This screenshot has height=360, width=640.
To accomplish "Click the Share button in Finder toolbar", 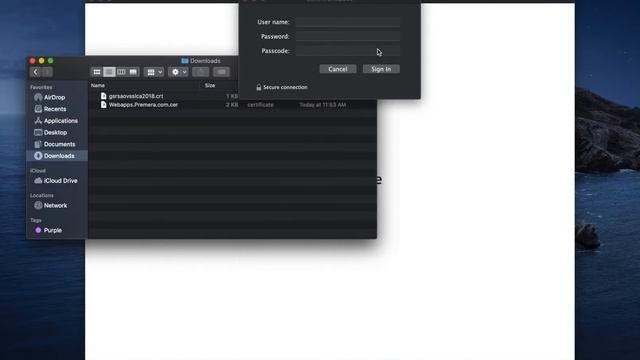I will pyautogui.click(x=200, y=72).
